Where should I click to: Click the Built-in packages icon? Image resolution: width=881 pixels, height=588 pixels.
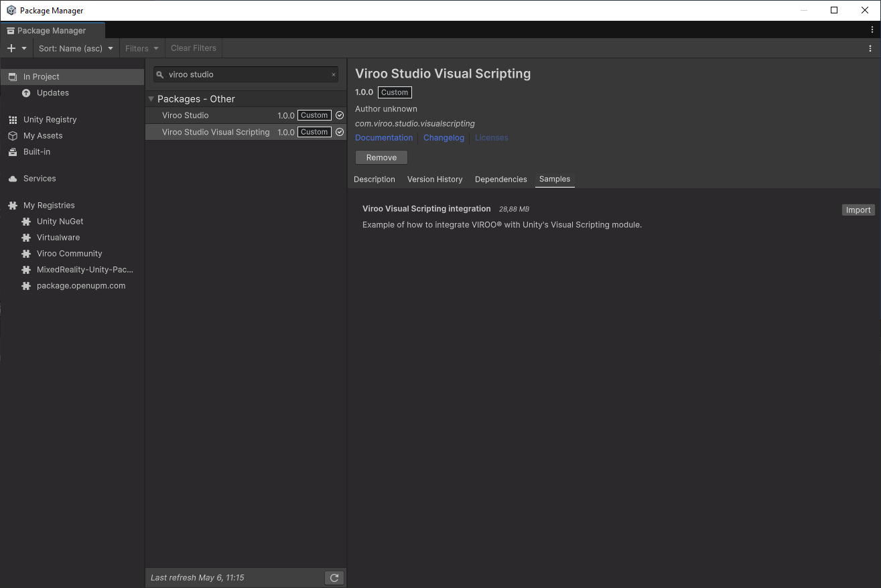(x=13, y=151)
